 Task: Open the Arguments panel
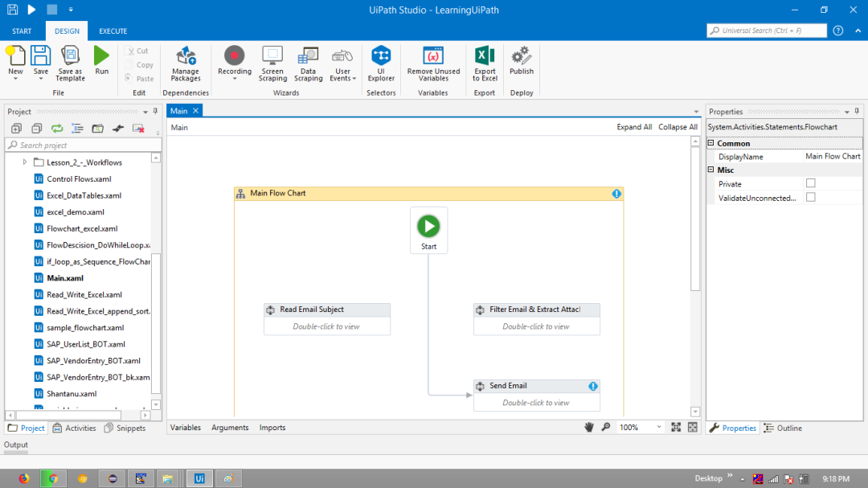(230, 428)
